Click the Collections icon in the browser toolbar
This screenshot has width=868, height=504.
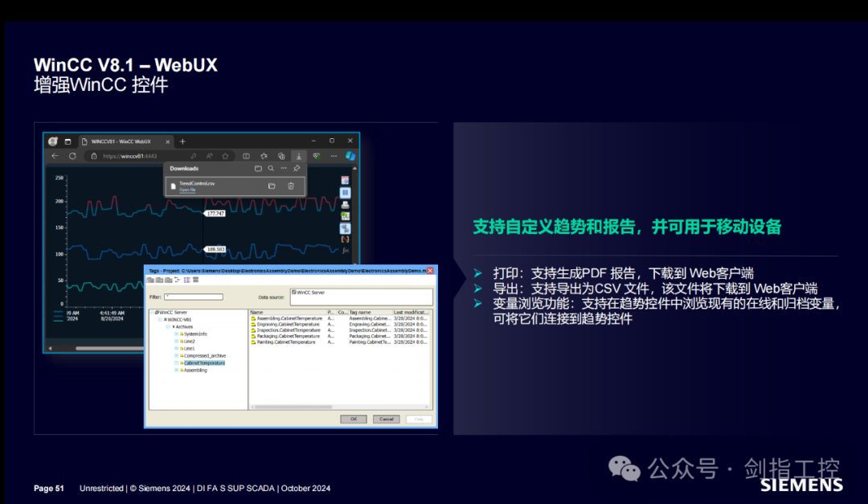[264, 155]
